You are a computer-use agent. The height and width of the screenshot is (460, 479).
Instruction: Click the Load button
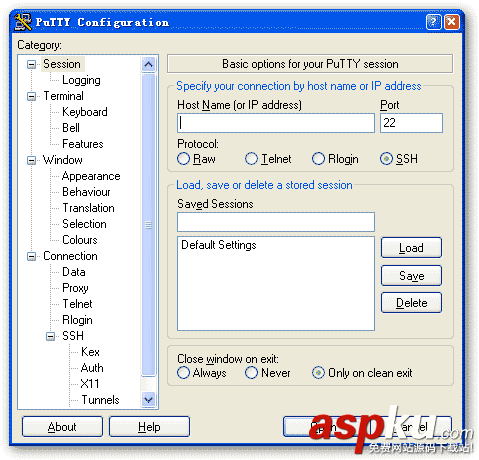(411, 248)
